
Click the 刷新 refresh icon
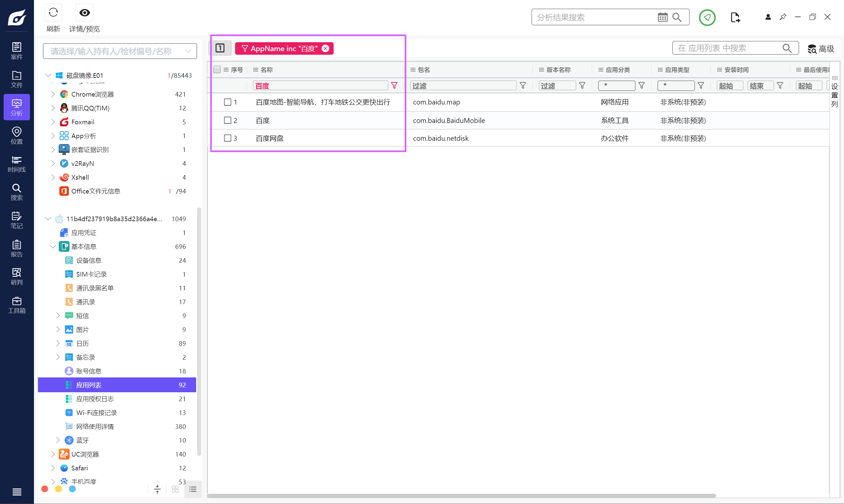coord(53,13)
